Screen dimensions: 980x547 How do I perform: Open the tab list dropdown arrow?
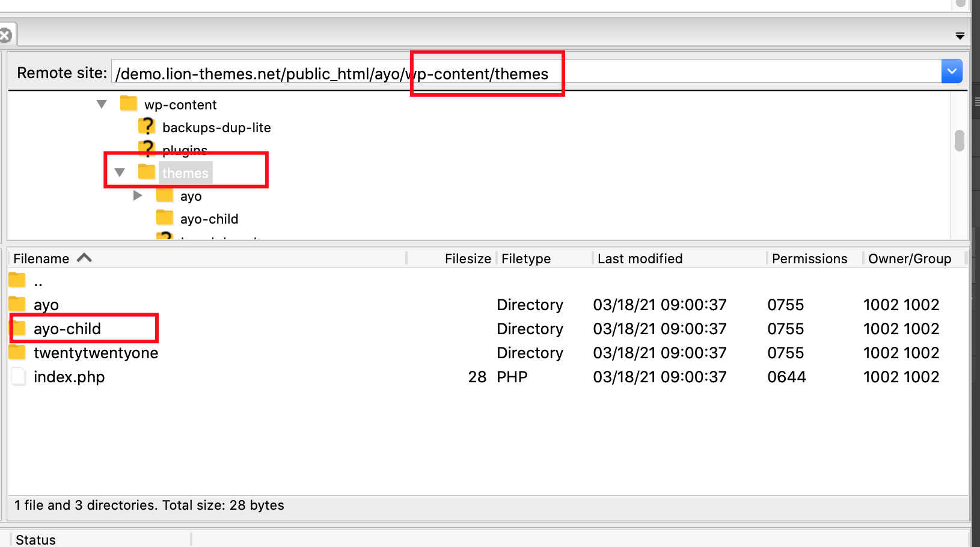click(960, 36)
